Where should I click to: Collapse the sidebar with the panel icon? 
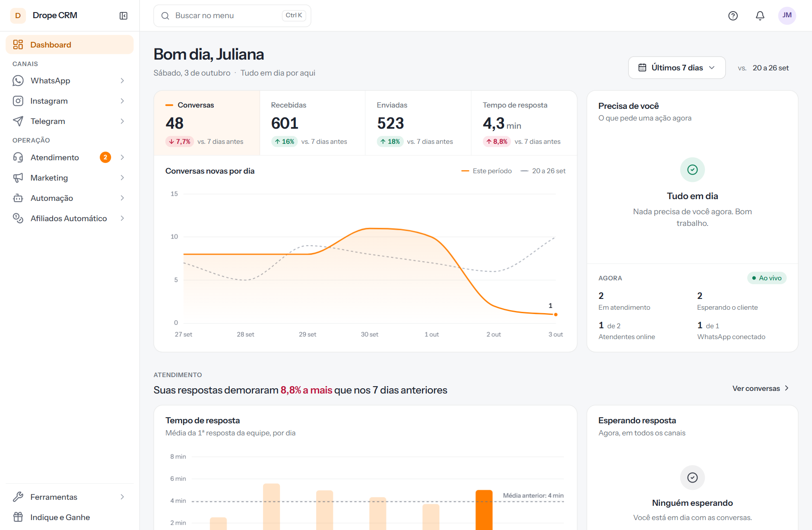124,16
